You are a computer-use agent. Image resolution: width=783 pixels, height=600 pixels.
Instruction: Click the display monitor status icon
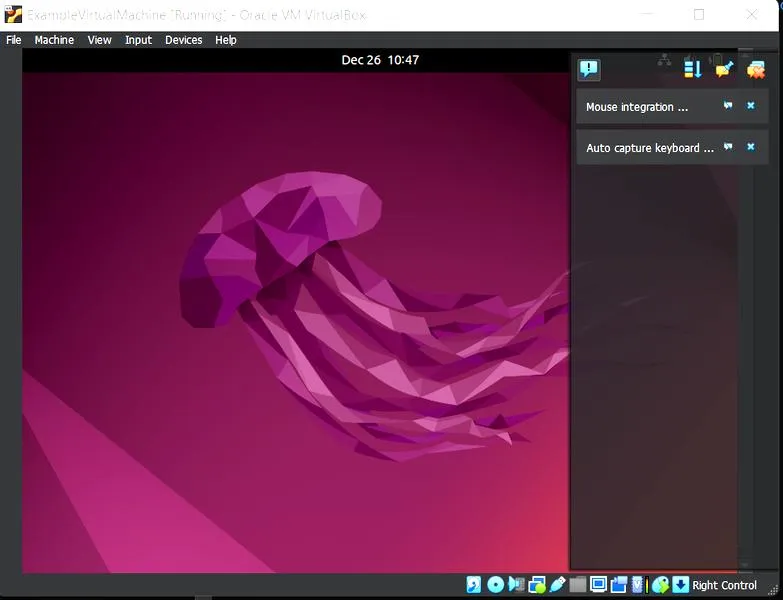pos(598,584)
